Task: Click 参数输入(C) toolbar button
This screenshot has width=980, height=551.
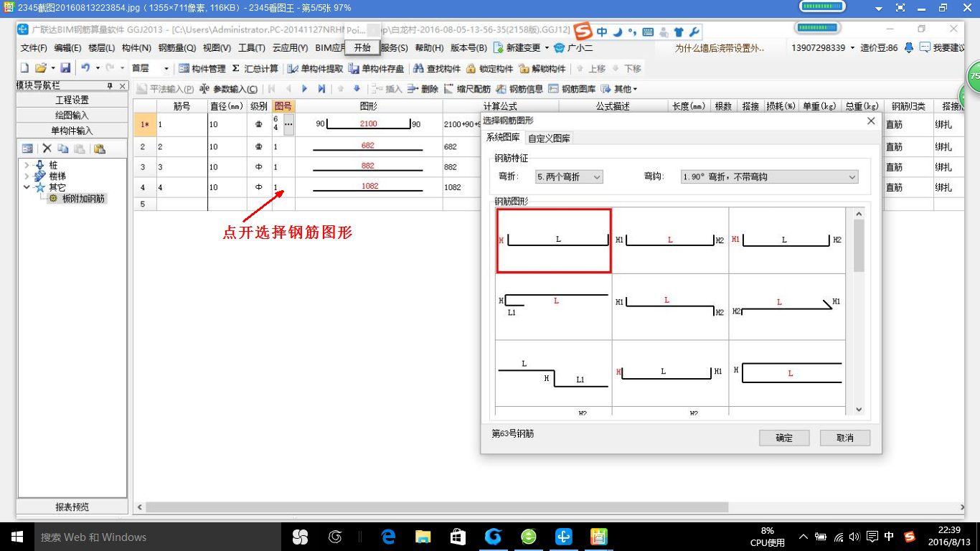Action: [228, 89]
